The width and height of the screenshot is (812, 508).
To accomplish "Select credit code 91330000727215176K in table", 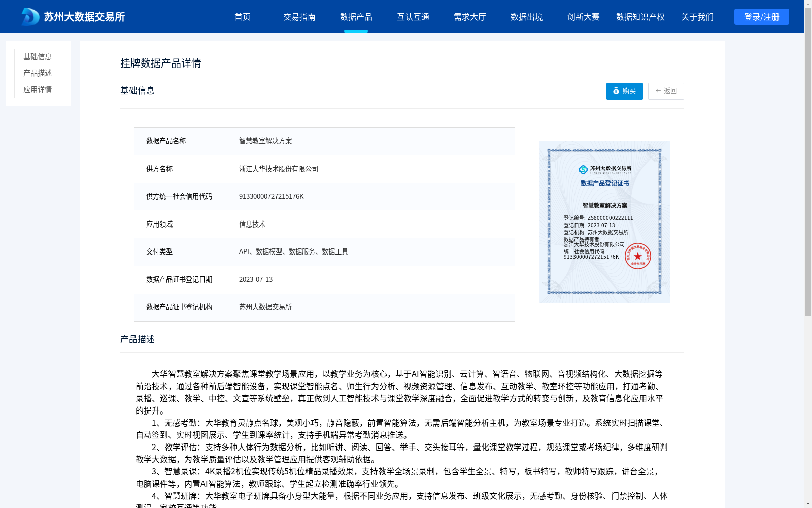I will coord(272,196).
